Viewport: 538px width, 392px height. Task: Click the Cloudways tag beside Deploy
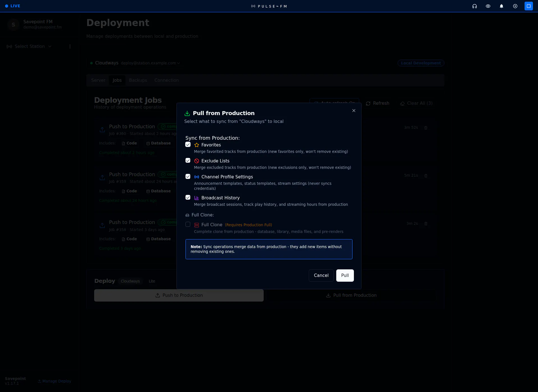click(x=130, y=281)
